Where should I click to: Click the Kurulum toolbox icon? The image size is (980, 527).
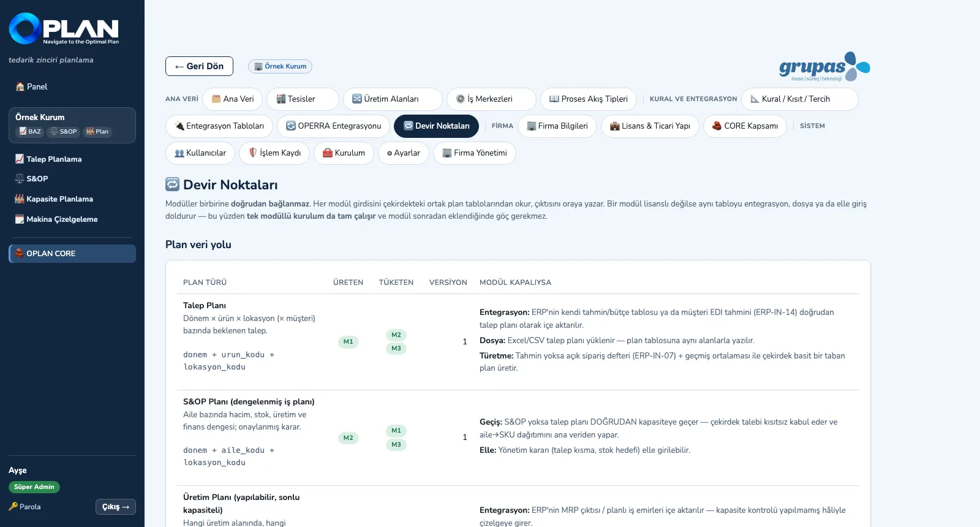point(328,153)
